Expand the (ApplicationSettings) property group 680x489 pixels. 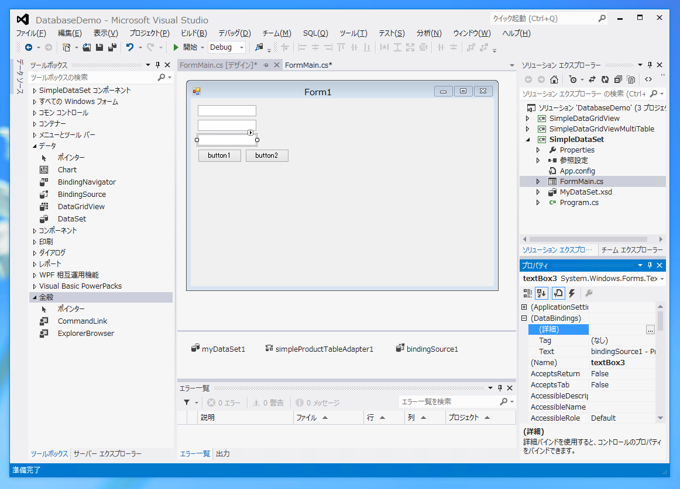tap(524, 307)
